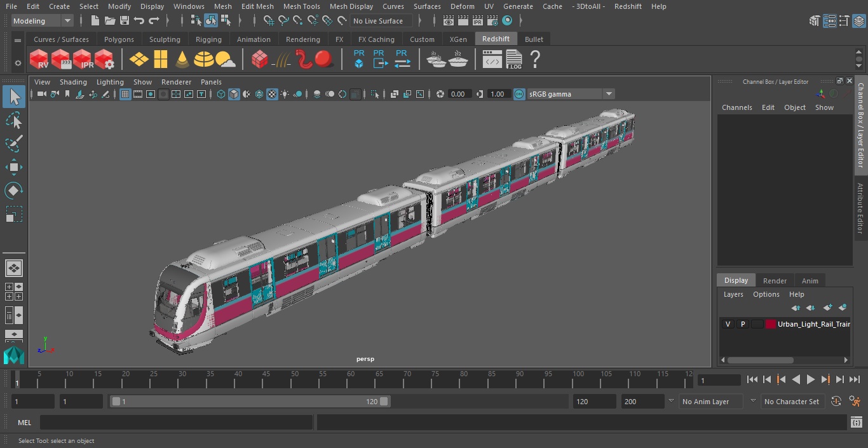Image resolution: width=868 pixels, height=448 pixels.
Task: Create Redshift spot light cone icon
Action: tap(182, 60)
